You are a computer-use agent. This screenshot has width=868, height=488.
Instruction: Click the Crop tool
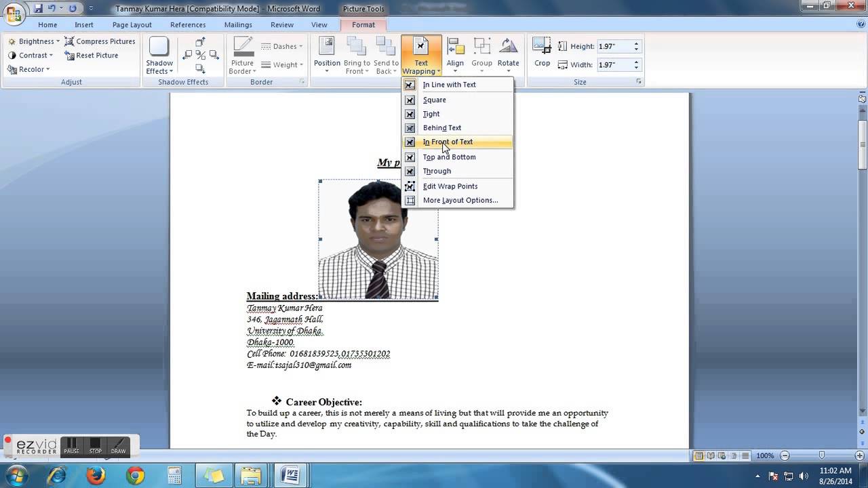tap(542, 53)
